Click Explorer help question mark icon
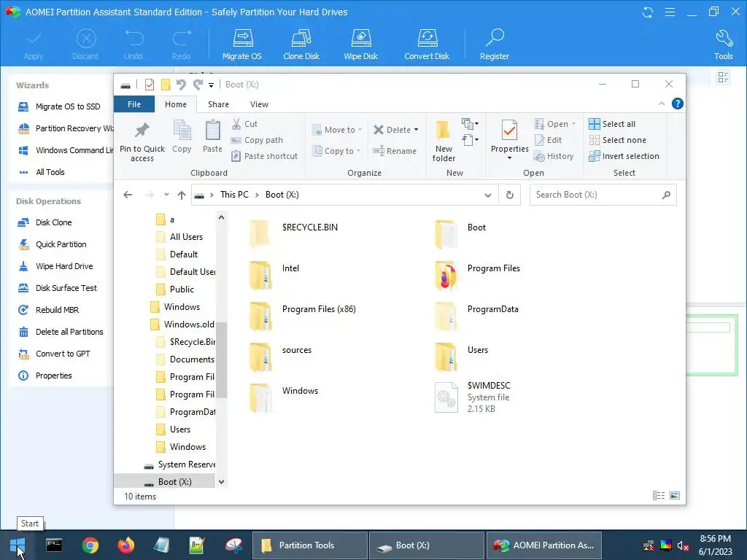 [678, 104]
